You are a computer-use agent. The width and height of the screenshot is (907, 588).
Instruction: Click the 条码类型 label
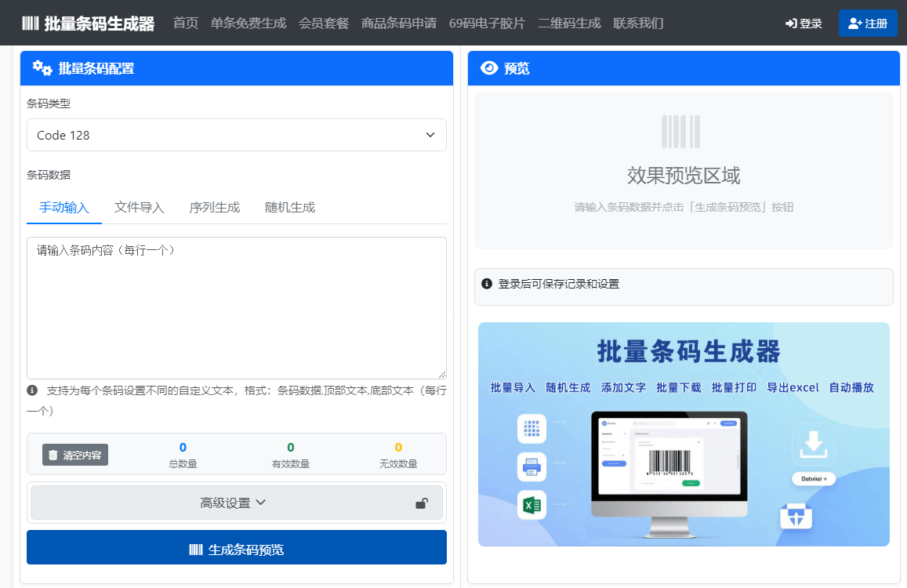[x=49, y=103]
